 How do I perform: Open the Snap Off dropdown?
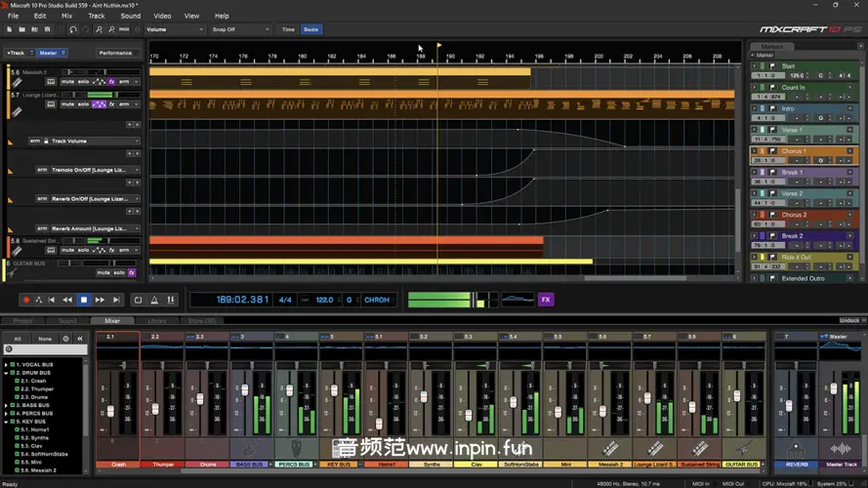tap(240, 29)
